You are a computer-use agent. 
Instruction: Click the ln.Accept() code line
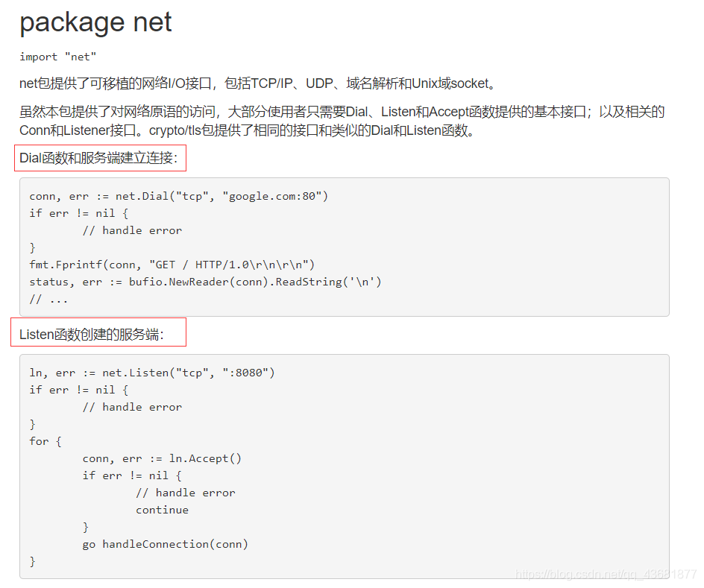pos(162,458)
